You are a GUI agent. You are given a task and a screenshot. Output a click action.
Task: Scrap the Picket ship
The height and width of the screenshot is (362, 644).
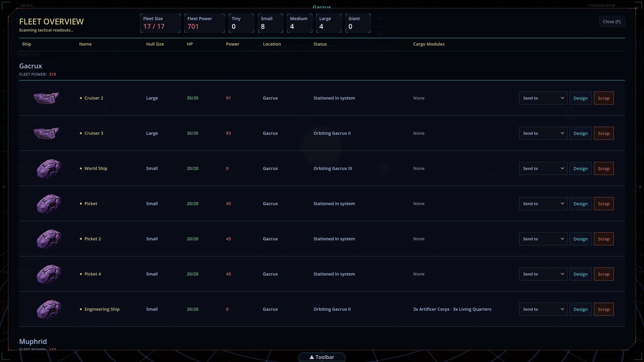[x=604, y=204]
